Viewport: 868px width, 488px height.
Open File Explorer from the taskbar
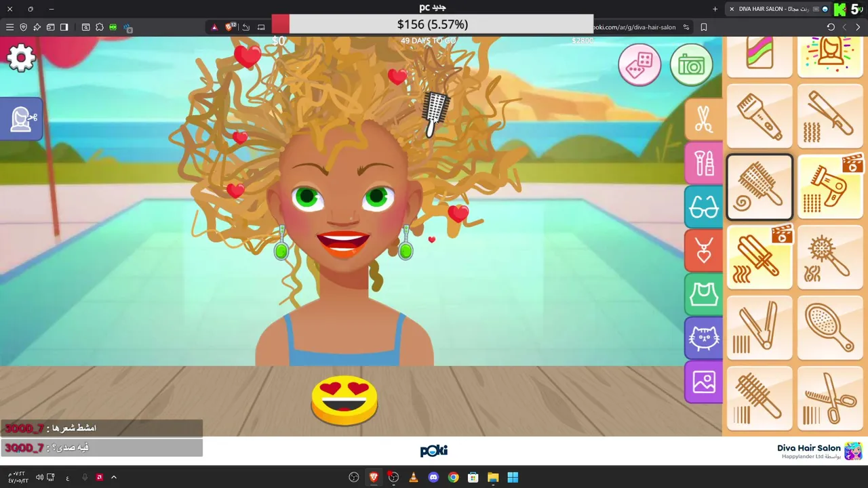493,477
